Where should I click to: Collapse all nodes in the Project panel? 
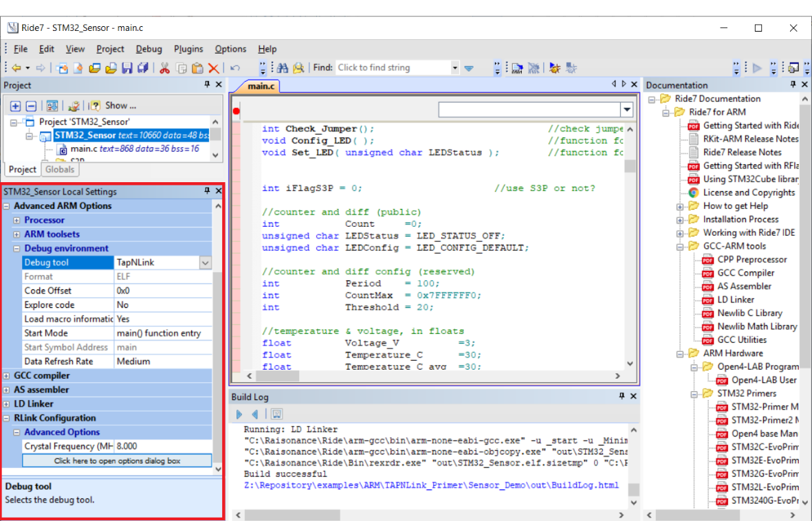pyautogui.click(x=31, y=106)
